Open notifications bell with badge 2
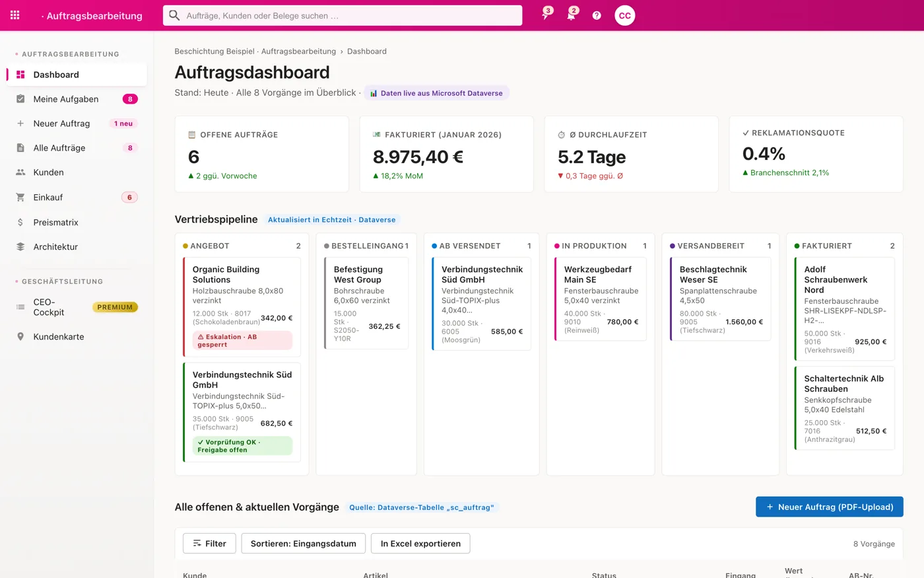 tap(572, 15)
